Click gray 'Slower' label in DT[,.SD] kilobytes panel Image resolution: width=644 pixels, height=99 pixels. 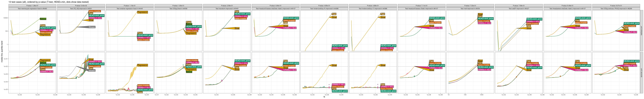[92, 27]
